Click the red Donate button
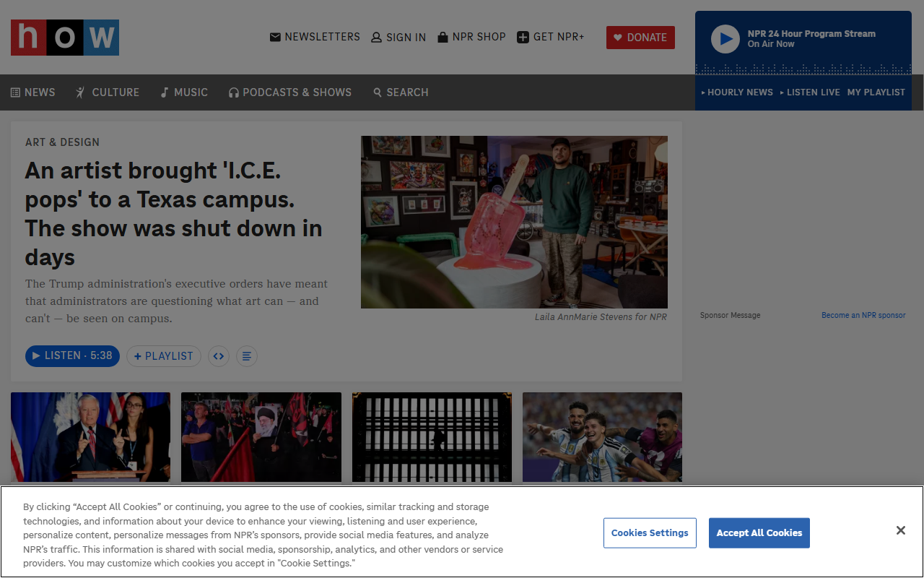Screen dimensions: 924x578 click(640, 38)
